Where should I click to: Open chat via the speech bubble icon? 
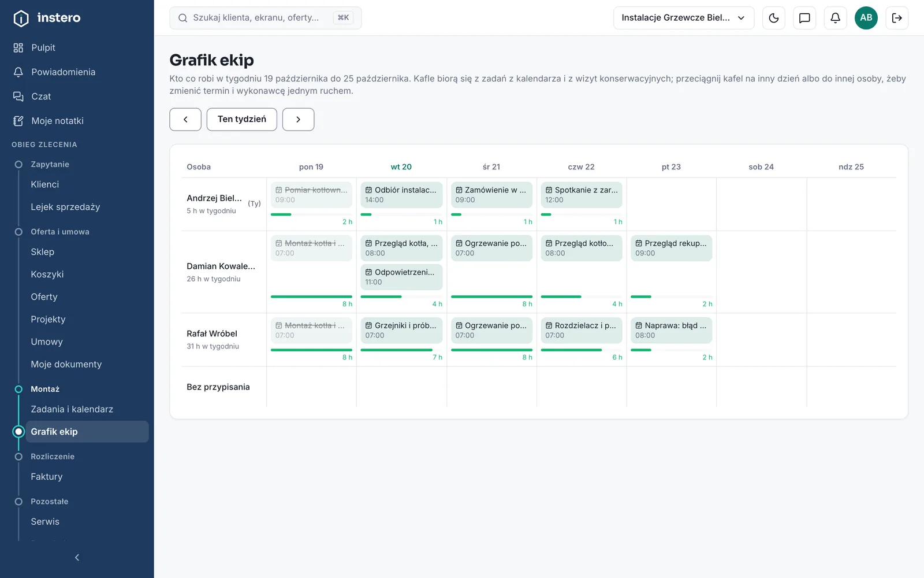tap(804, 18)
